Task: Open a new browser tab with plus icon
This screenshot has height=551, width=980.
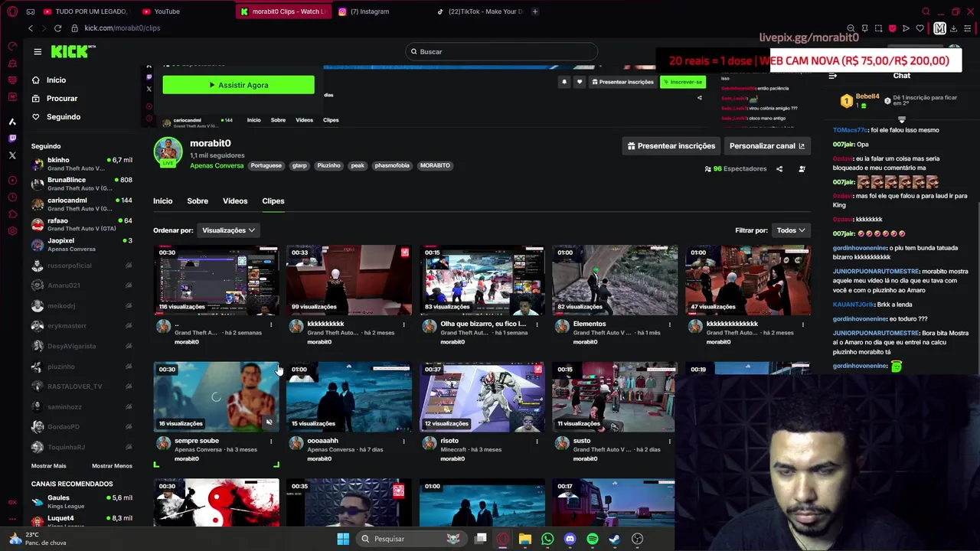Action: pos(534,11)
